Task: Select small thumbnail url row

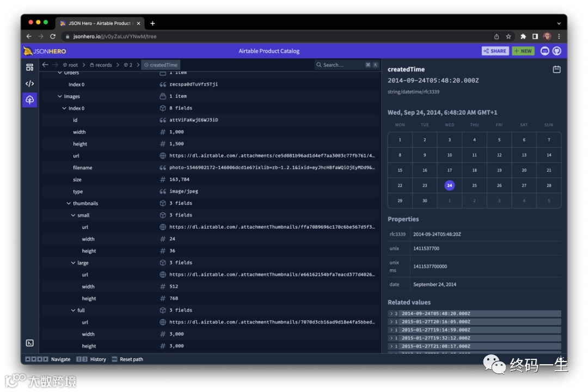Action: click(210, 227)
